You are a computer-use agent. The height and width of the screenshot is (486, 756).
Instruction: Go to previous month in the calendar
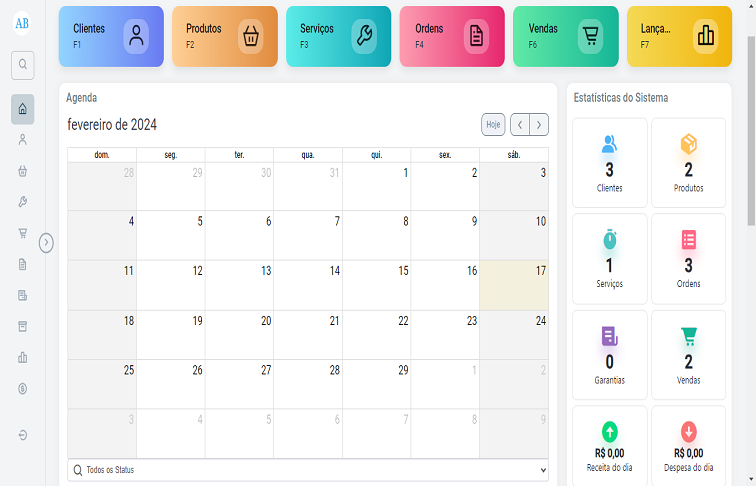(x=520, y=124)
